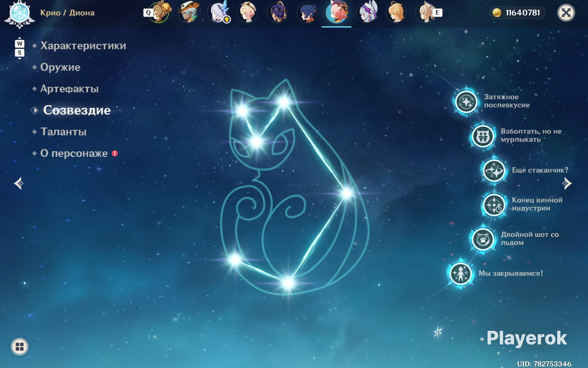588x368 pixels.
Task: Open the grid menu button at bottom left
Action: pyautogui.click(x=20, y=347)
